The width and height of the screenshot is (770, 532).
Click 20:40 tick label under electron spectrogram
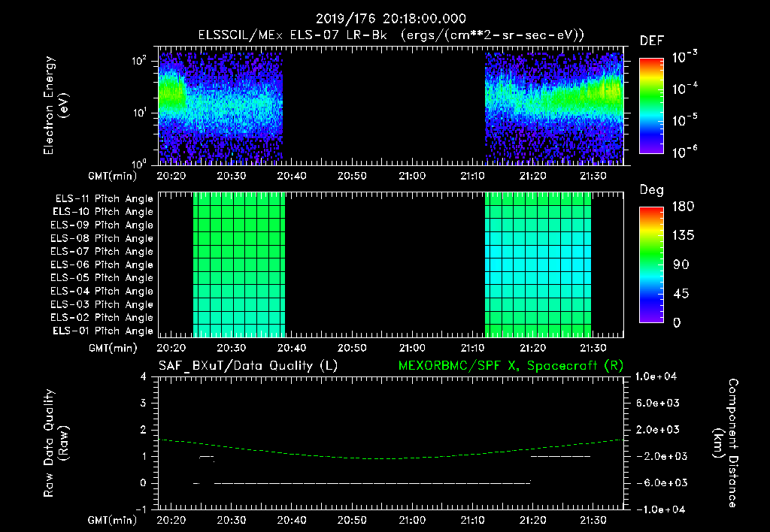coord(292,176)
